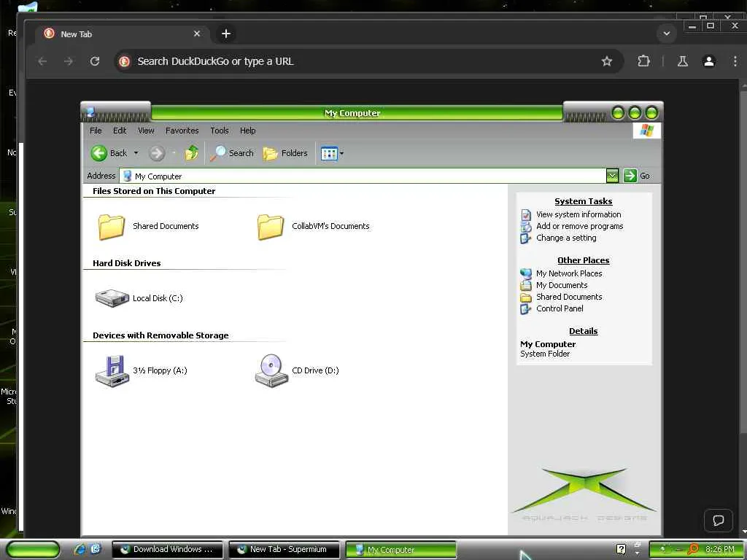Click browser back arrow

(x=42, y=61)
